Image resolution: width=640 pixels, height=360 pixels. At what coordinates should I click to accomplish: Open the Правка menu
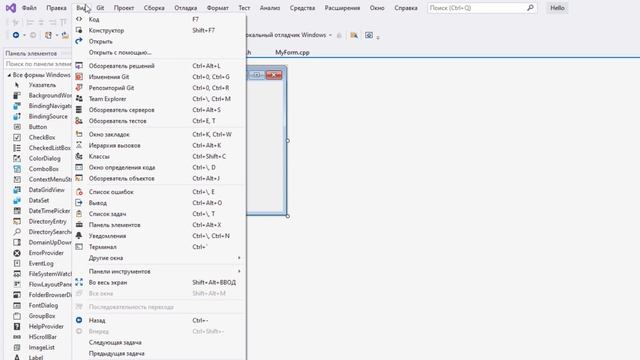click(x=56, y=8)
